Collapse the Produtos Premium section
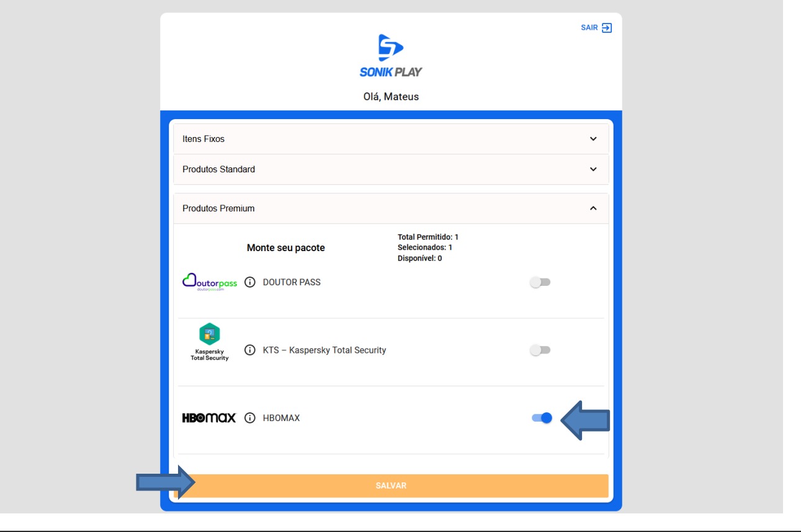 point(391,208)
